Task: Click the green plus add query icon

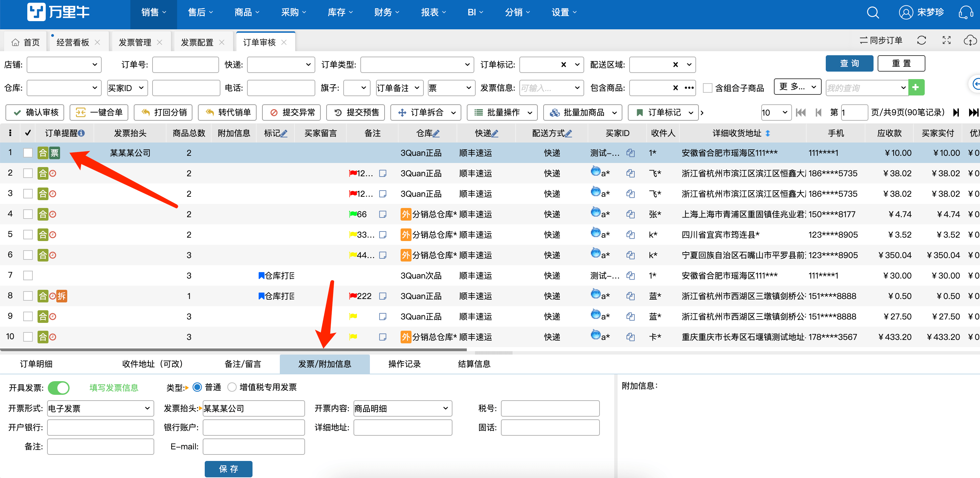Action: click(x=916, y=88)
